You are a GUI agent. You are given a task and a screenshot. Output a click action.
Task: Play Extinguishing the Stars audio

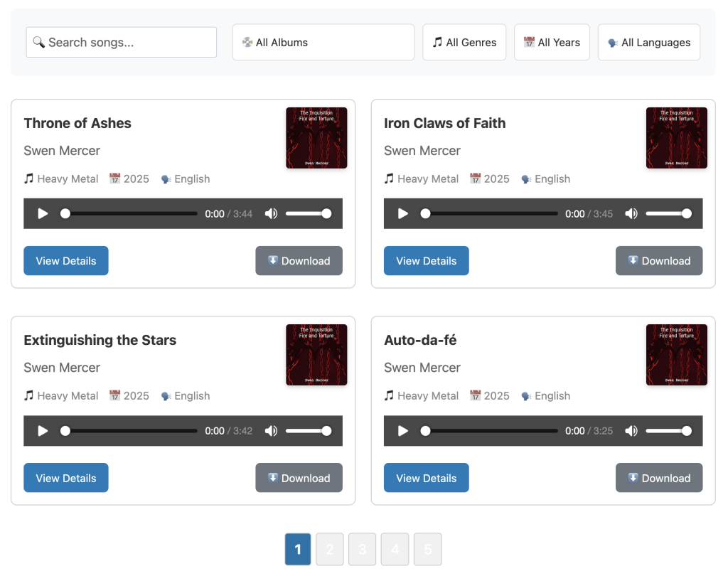43,430
